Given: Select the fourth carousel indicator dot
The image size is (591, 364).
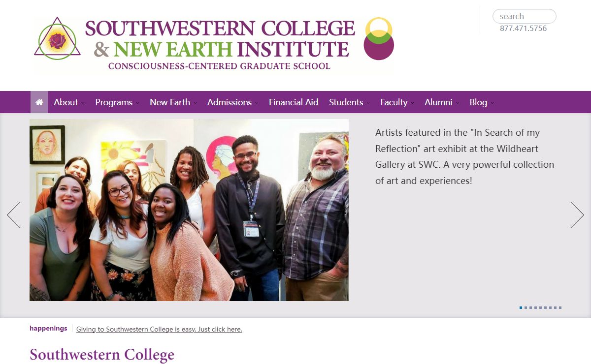Looking at the screenshot, I should [535, 308].
